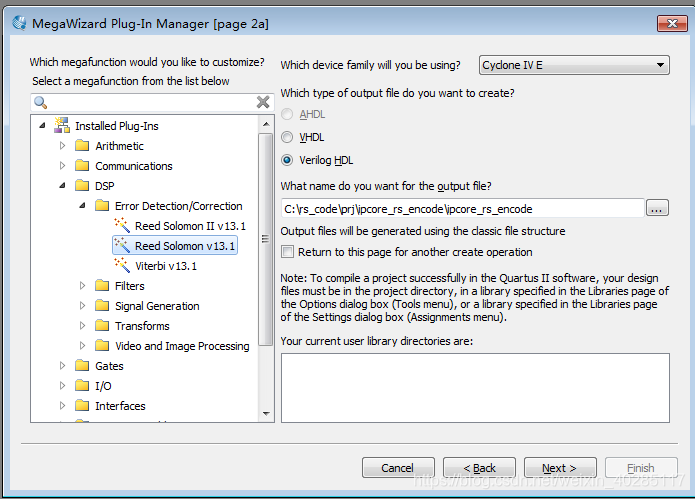695x499 pixels.
Task: Expand the Interfaces category
Action: [62, 405]
